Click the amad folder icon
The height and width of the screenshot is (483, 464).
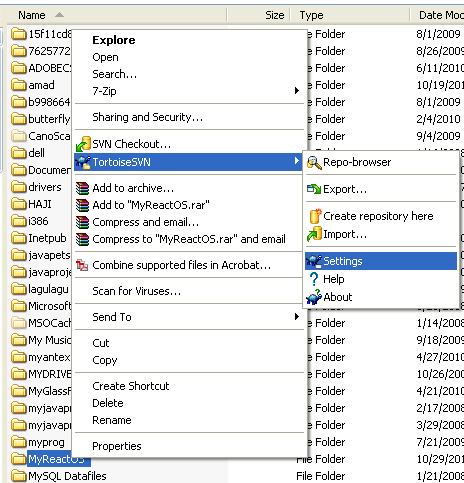[x=18, y=85]
